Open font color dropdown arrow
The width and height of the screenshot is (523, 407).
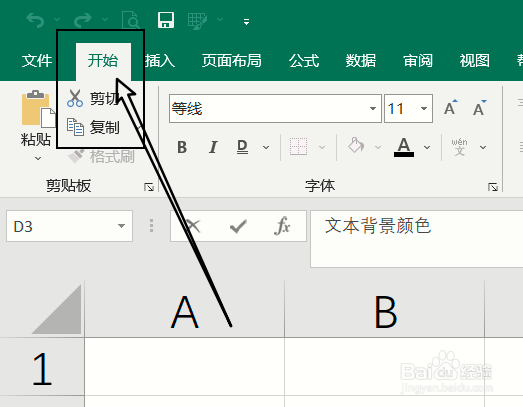427,147
